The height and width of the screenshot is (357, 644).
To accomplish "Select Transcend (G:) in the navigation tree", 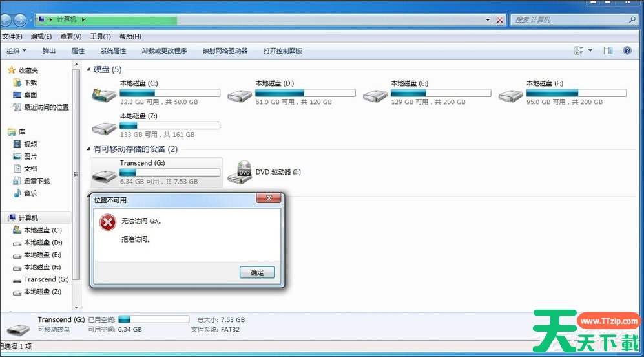I will tap(46, 279).
